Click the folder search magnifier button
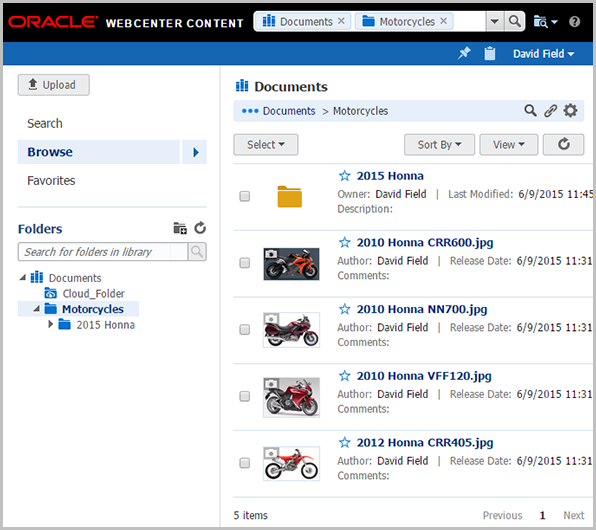The image size is (596, 530). click(x=197, y=252)
